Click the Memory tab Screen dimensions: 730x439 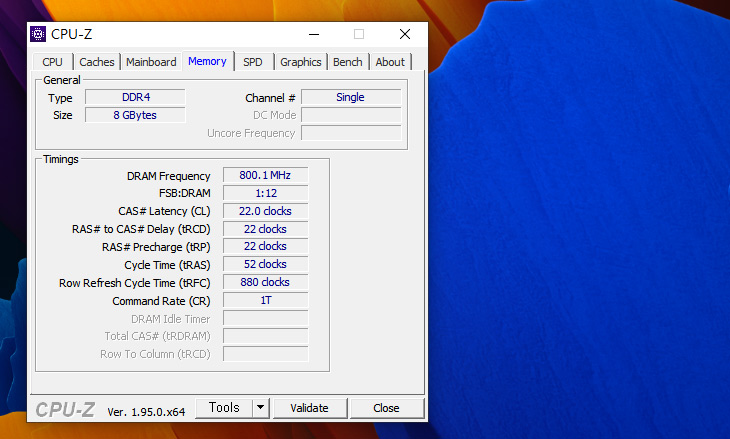coord(208,61)
